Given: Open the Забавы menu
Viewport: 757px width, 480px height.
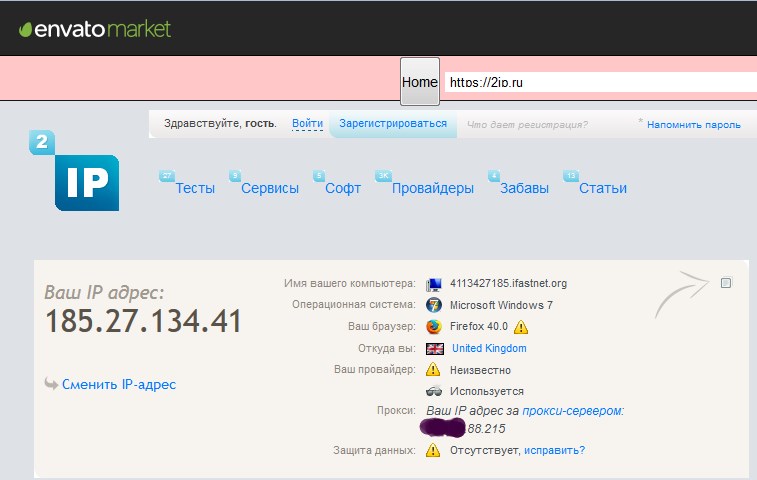Looking at the screenshot, I should (524, 188).
